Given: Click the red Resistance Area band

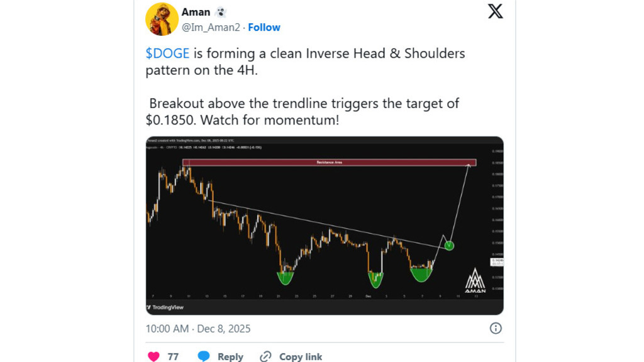Looking at the screenshot, I should point(329,162).
